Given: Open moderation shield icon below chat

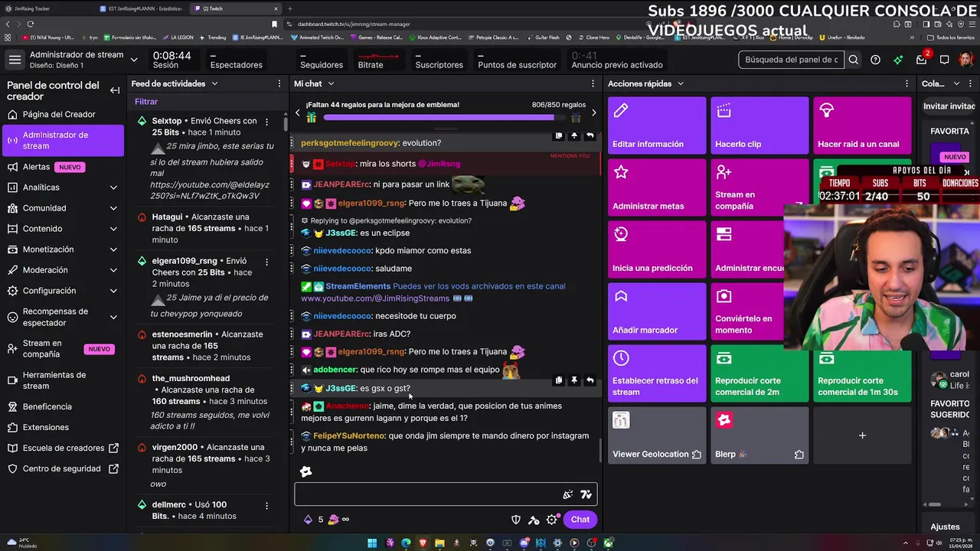Looking at the screenshot, I should click(x=516, y=520).
